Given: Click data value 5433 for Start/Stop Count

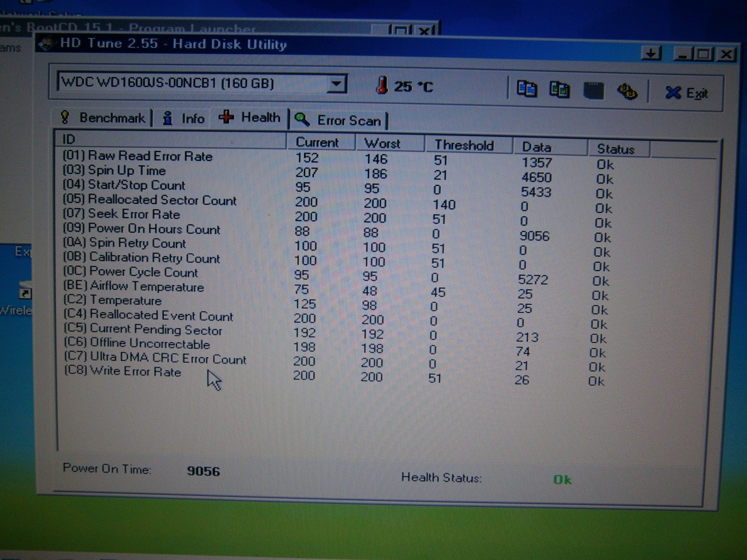Looking at the screenshot, I should 536,192.
